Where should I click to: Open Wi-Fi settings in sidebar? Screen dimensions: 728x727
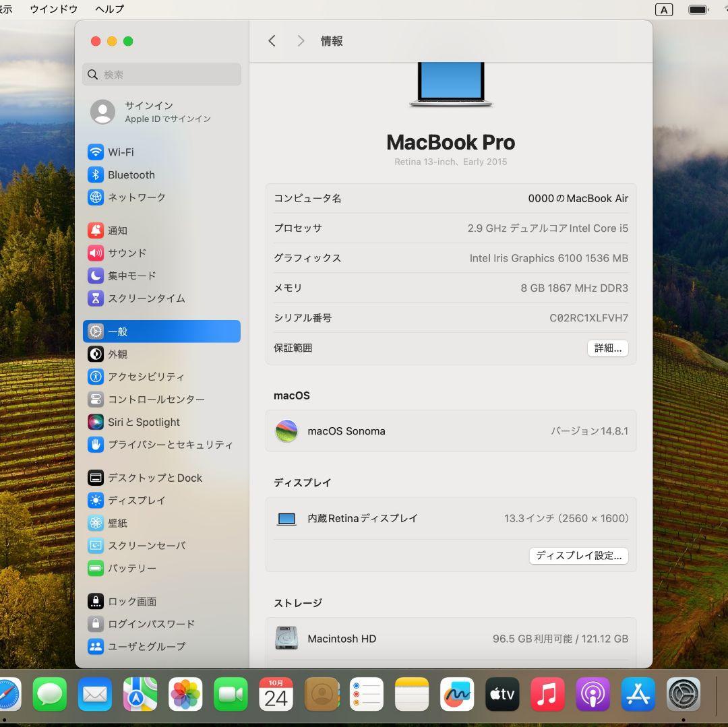[162, 152]
